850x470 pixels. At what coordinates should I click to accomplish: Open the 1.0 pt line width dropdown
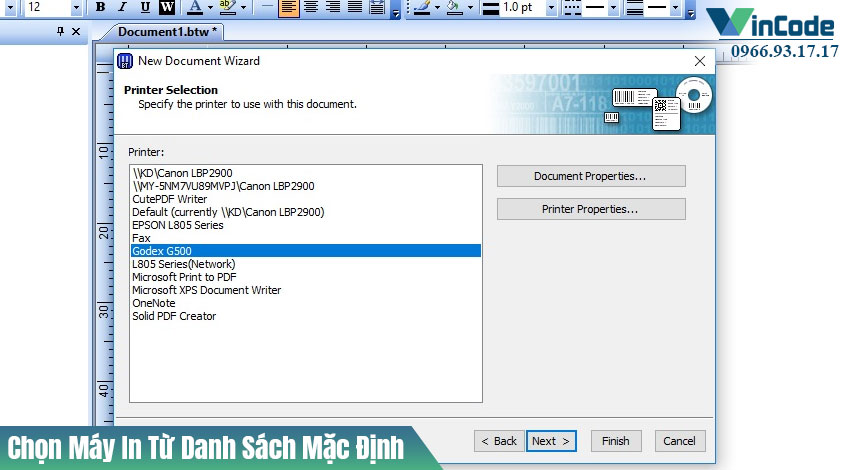(x=551, y=8)
